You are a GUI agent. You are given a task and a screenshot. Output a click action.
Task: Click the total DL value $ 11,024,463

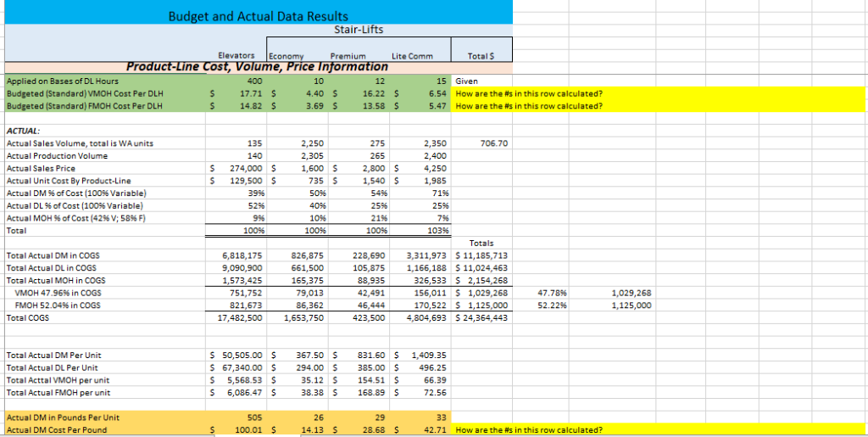(x=481, y=268)
